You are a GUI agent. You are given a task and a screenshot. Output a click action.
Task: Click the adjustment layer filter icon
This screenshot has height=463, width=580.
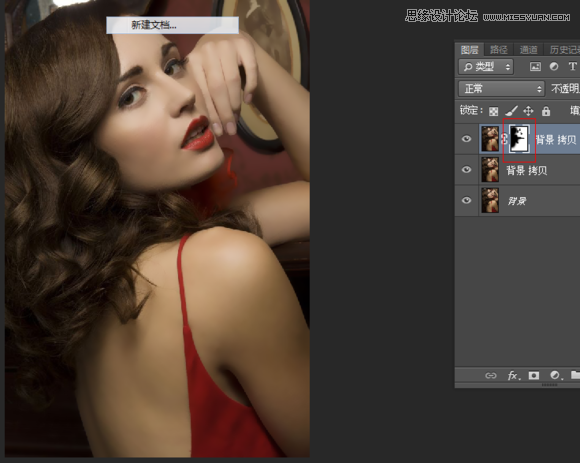554,67
